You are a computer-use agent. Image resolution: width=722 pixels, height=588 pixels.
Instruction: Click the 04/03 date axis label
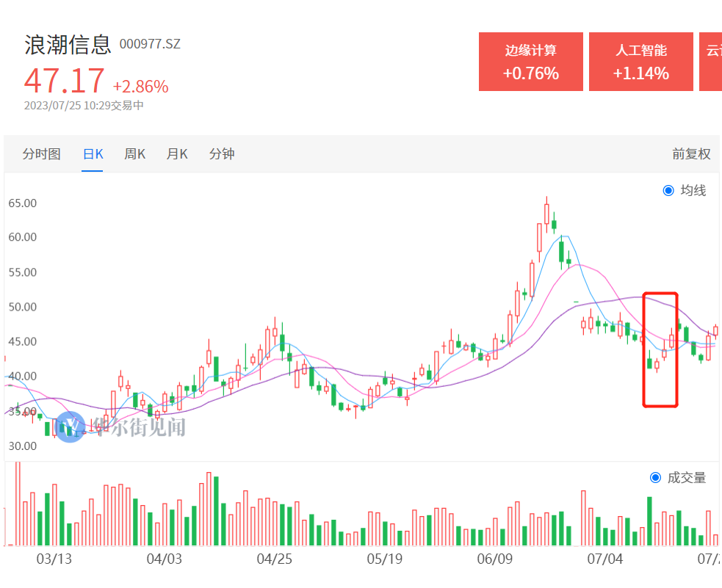click(165, 559)
